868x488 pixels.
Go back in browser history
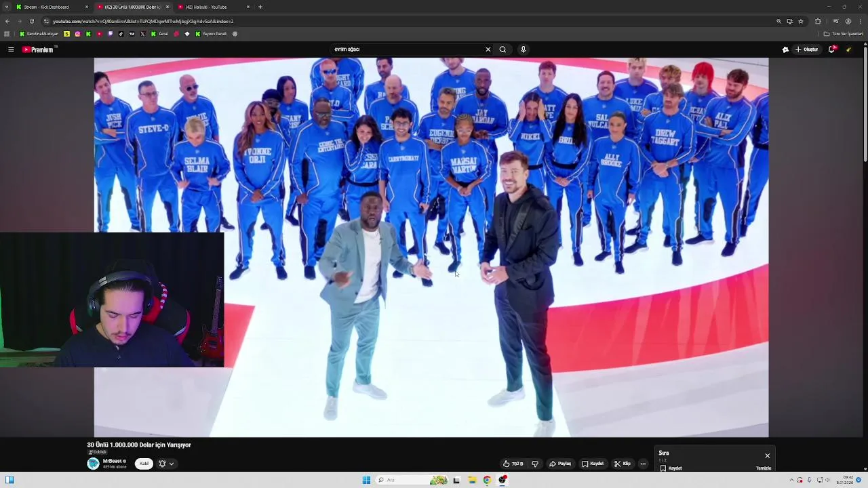pyautogui.click(x=7, y=21)
